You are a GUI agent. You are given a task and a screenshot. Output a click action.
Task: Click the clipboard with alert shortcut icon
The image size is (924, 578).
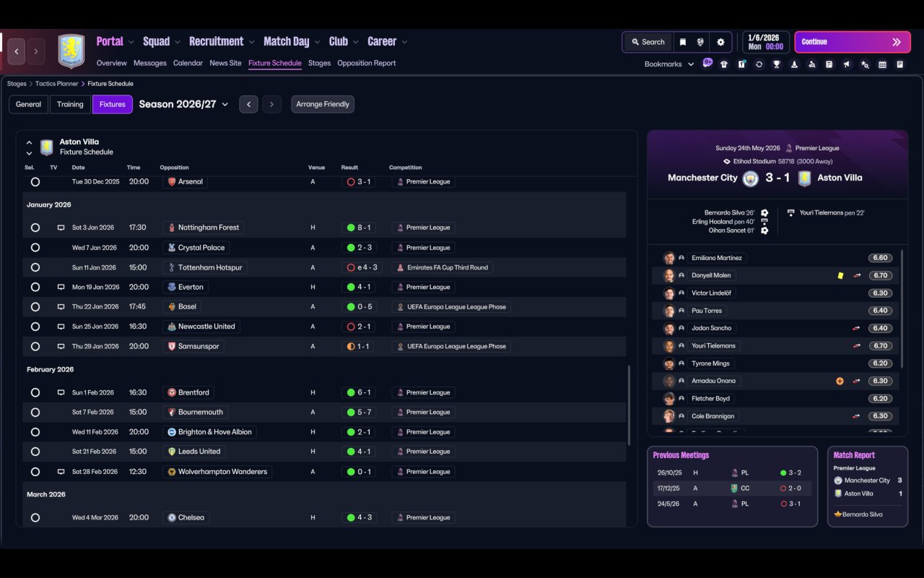[x=741, y=64]
